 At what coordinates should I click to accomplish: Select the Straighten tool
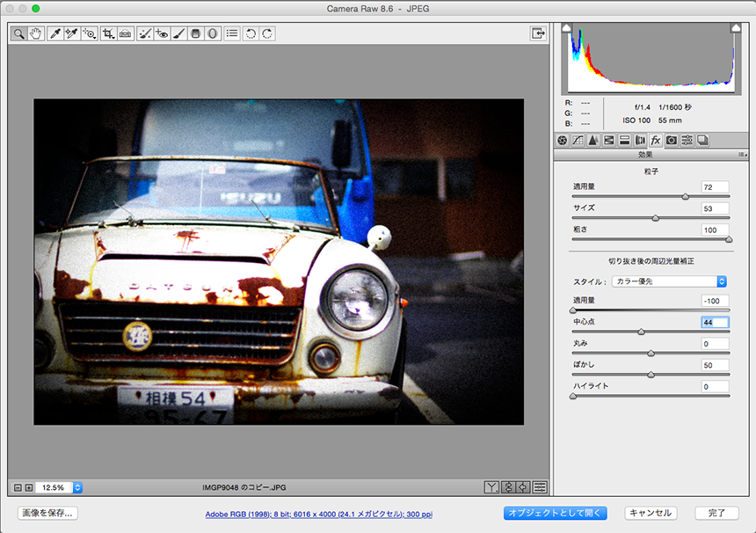pos(126,33)
